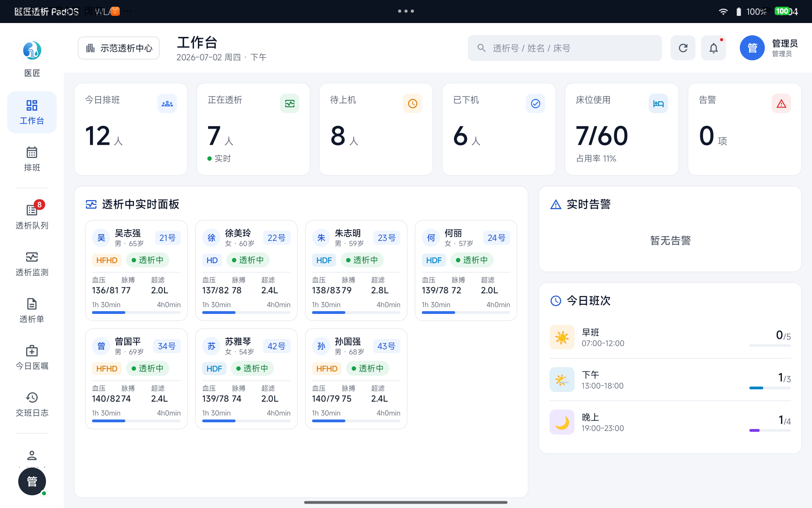The width and height of the screenshot is (812, 508).
Task: Select the 下午 13:00-18:00 row
Action: (670, 380)
